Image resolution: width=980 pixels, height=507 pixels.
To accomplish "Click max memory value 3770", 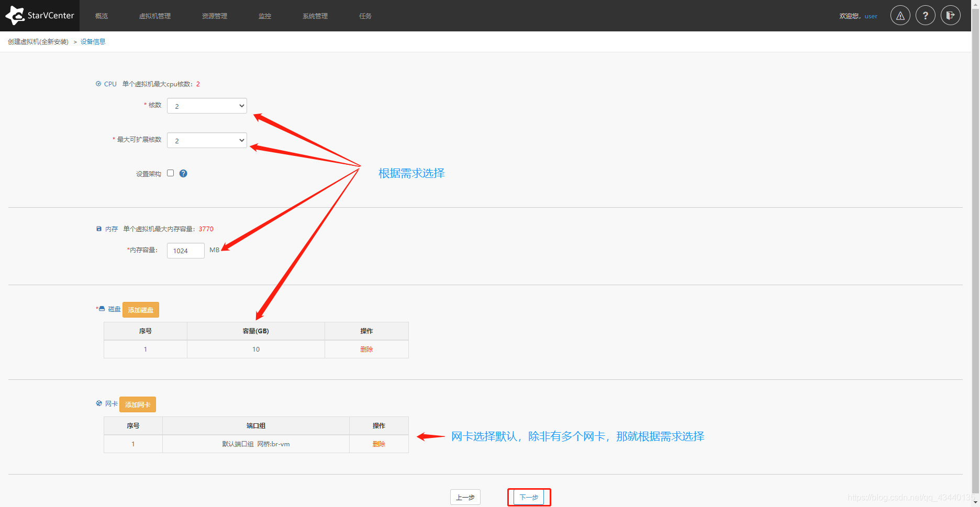I will point(206,229).
